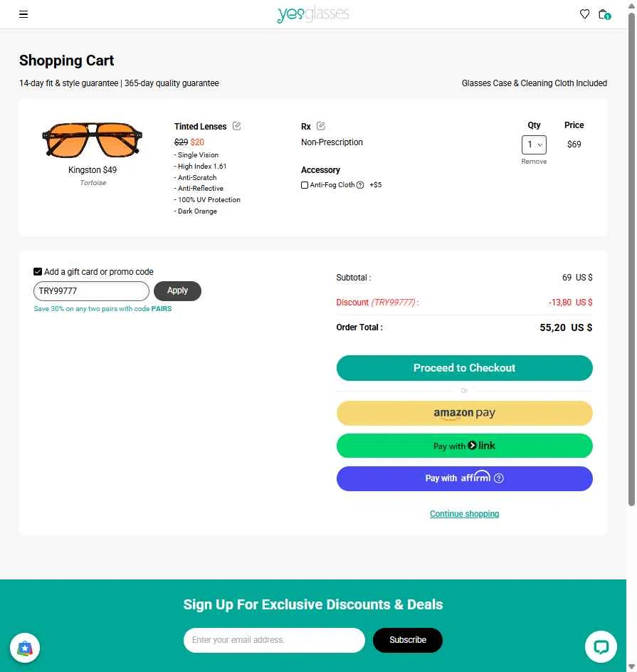
Task: Follow the Continue shopping link
Action: click(x=464, y=514)
